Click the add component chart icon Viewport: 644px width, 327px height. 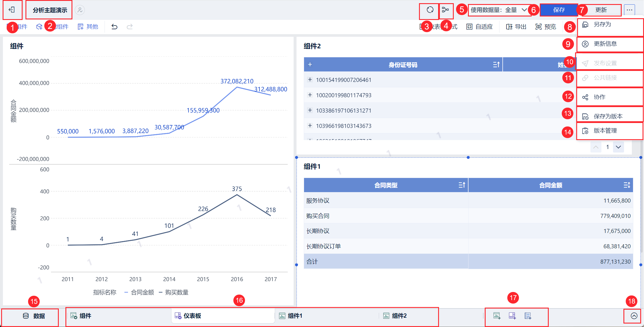(497, 316)
